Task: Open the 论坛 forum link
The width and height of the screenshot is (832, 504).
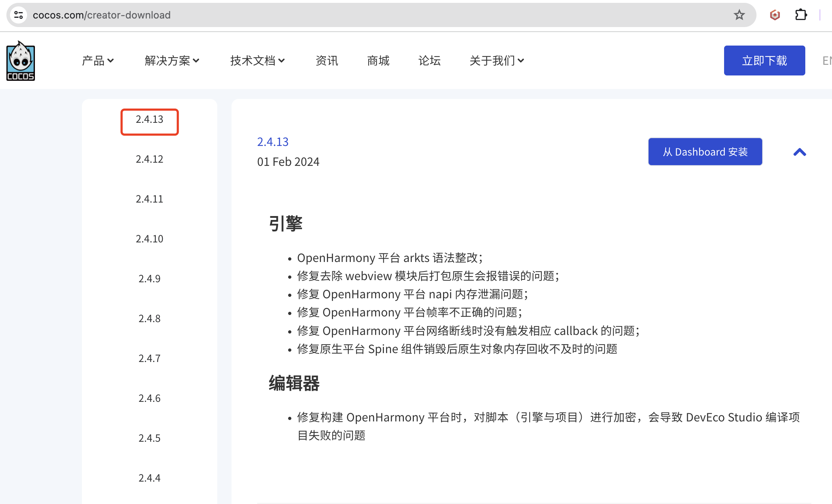Action: (429, 61)
